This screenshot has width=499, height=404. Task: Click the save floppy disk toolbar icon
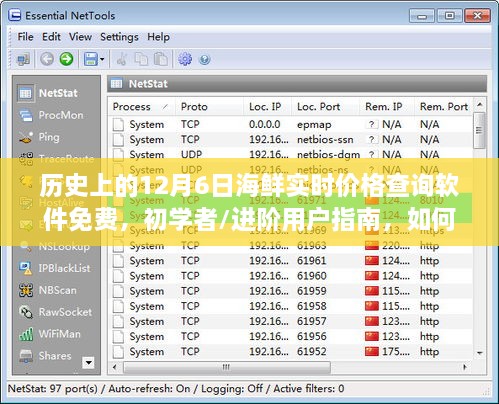coord(90,59)
